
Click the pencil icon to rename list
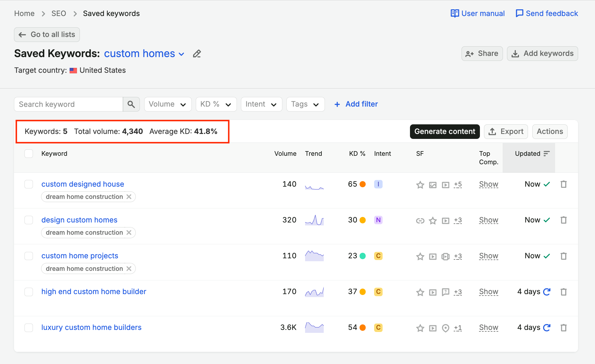click(197, 54)
